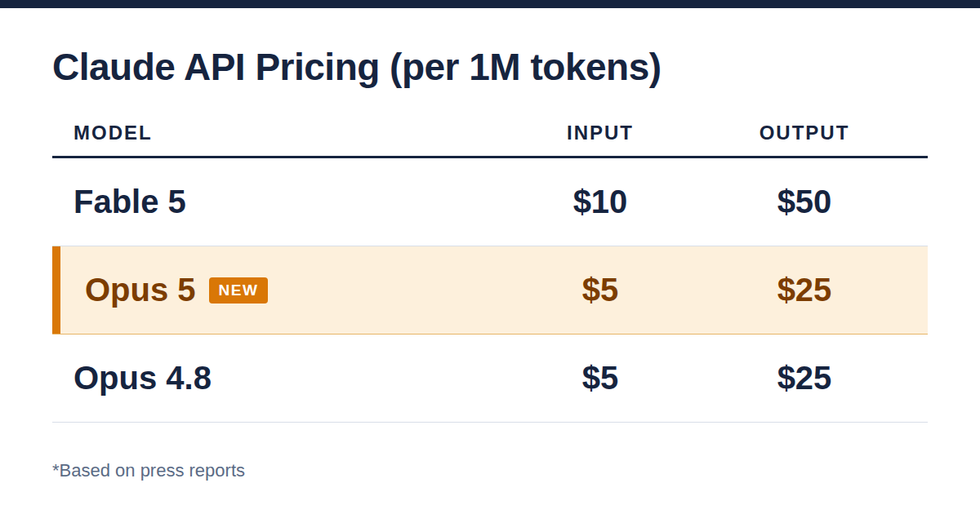Click the Claude API Pricing page title
This screenshot has width=980, height=514.
357,68
